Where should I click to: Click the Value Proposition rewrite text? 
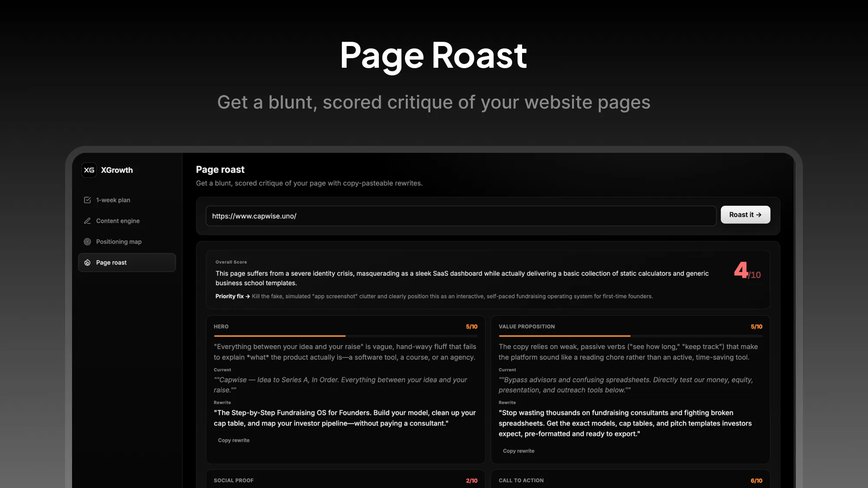(x=625, y=423)
